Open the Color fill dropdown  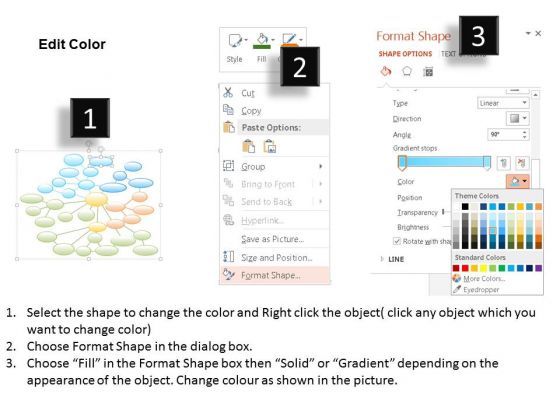coord(518,181)
